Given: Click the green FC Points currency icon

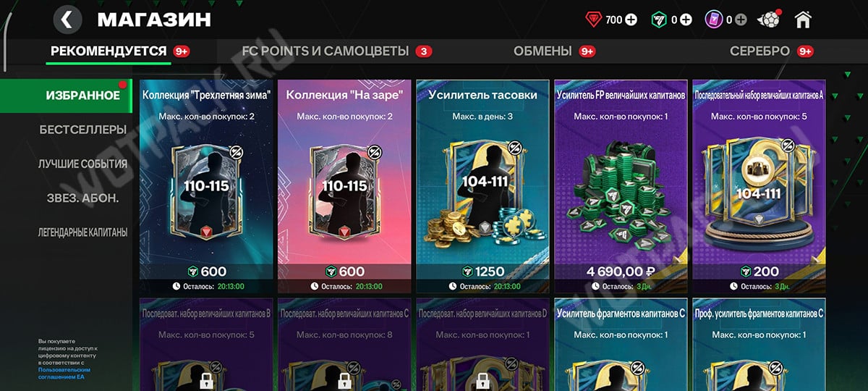Looking at the screenshot, I should (x=659, y=20).
